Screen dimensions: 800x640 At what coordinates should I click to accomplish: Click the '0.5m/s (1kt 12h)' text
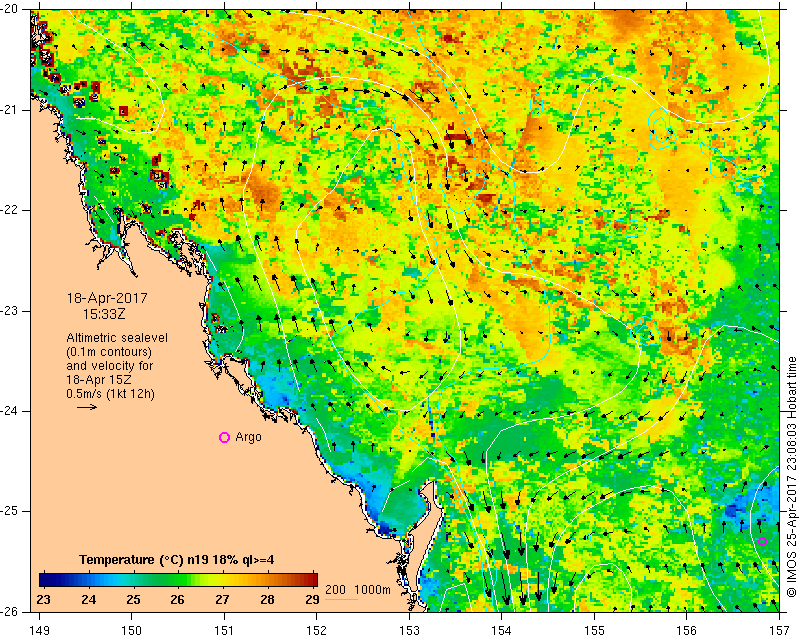click(110, 394)
